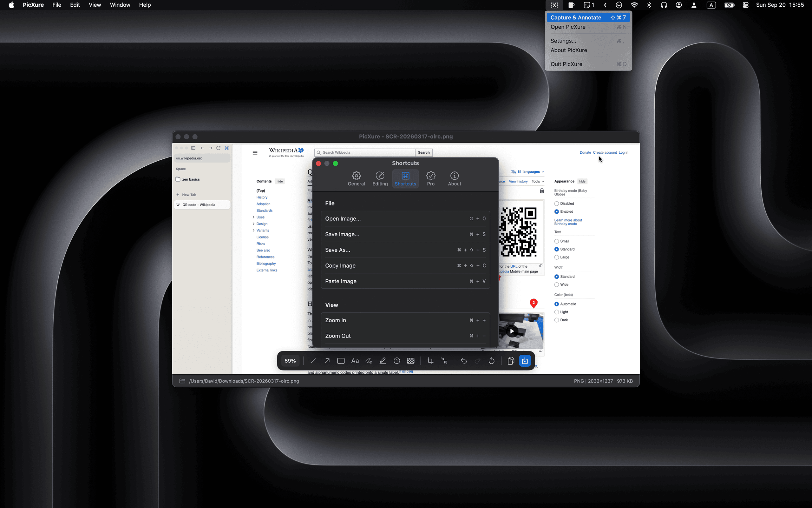Click the Open Image... shortcut row
This screenshot has width=812, height=508.
point(405,219)
